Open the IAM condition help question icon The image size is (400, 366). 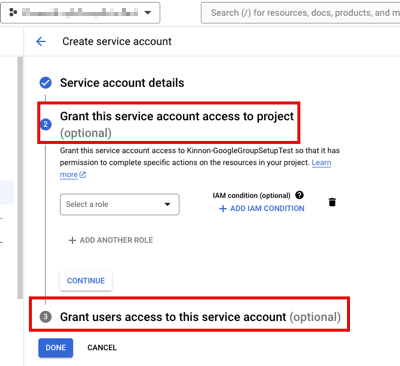(x=299, y=195)
